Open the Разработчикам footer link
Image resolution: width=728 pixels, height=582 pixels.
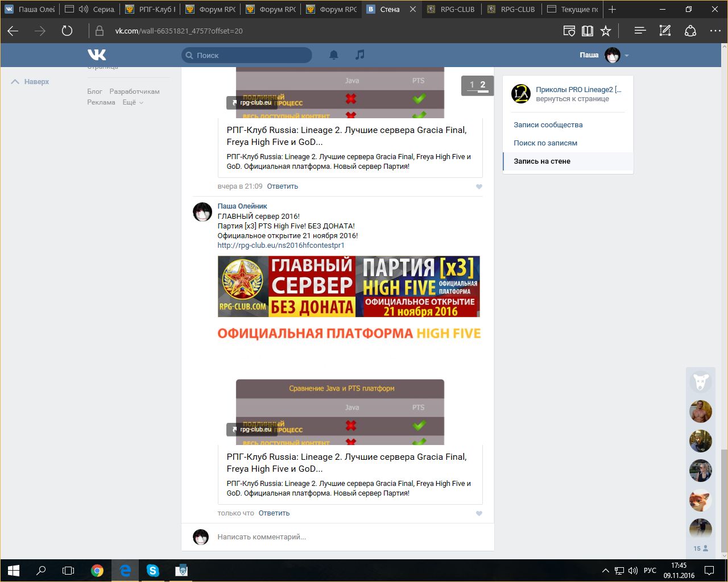(x=135, y=92)
